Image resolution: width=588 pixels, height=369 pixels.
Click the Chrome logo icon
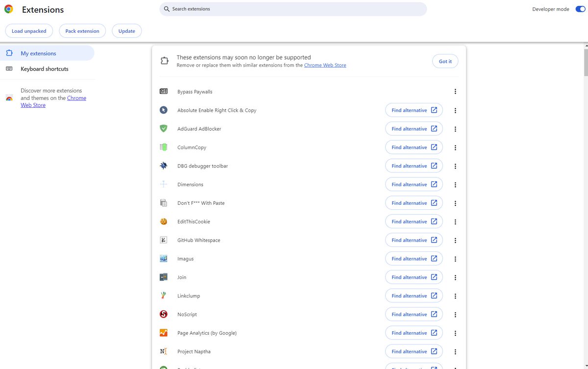point(9,9)
